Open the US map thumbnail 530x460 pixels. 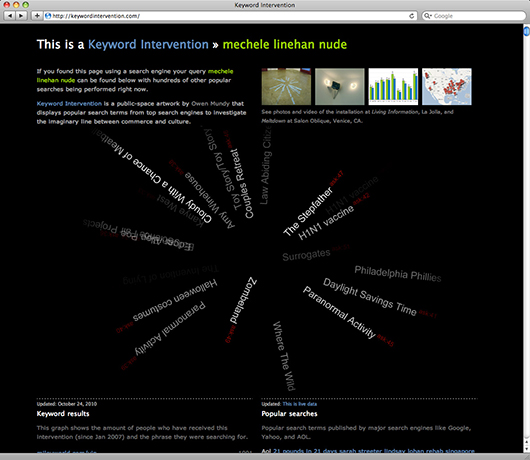[447, 87]
